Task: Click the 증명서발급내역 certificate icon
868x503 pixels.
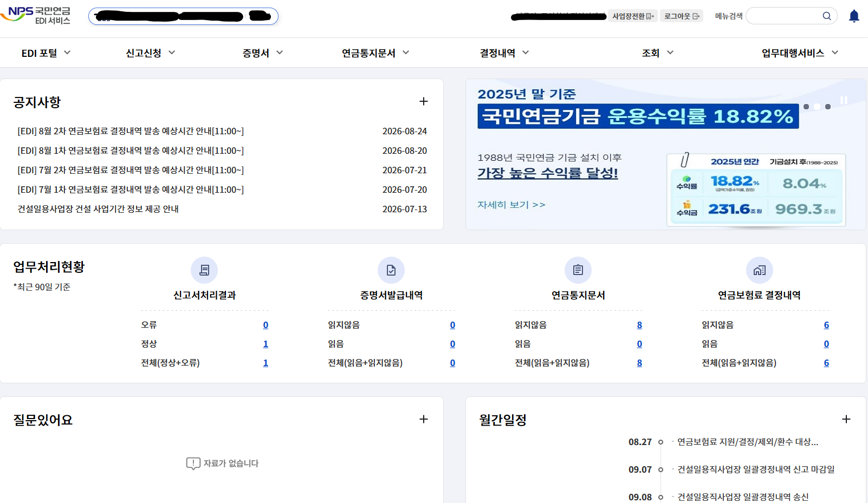Action: tap(391, 270)
